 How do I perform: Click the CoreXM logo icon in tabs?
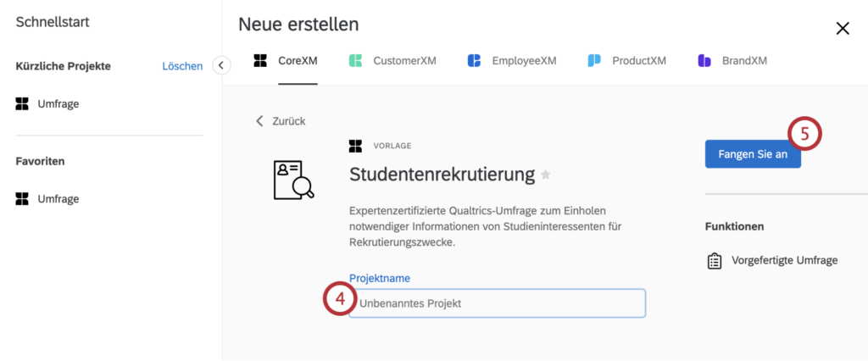(260, 60)
